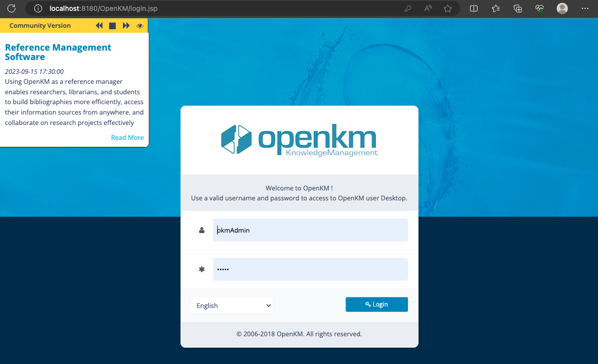
Task: Click the 'Welcome to OpenKM !' text
Action: click(x=299, y=188)
